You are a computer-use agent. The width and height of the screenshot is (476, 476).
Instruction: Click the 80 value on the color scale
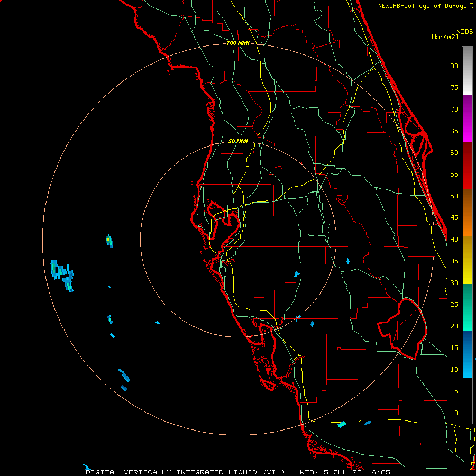click(x=454, y=66)
